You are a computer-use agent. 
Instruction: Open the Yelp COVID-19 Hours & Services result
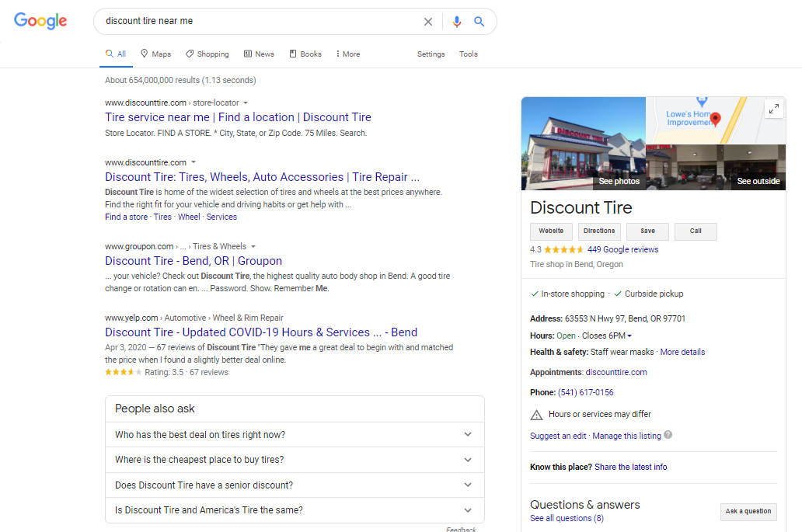(261, 332)
